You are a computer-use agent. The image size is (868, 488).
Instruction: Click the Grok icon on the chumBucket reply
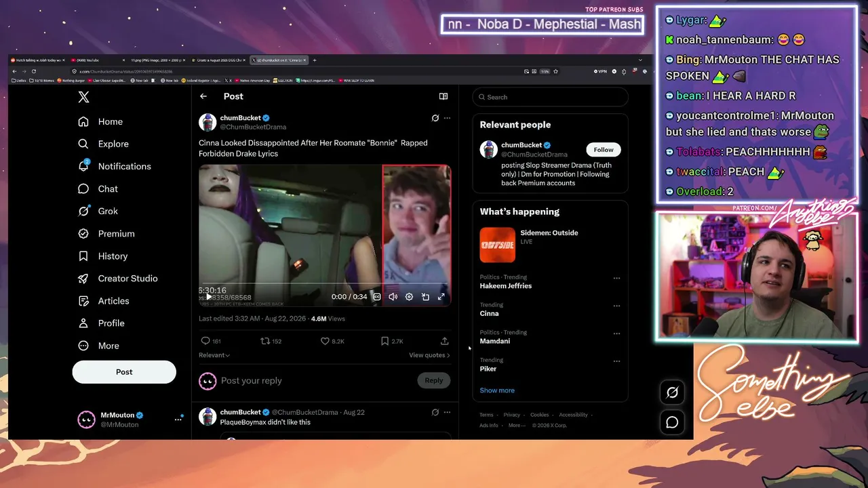tap(435, 412)
